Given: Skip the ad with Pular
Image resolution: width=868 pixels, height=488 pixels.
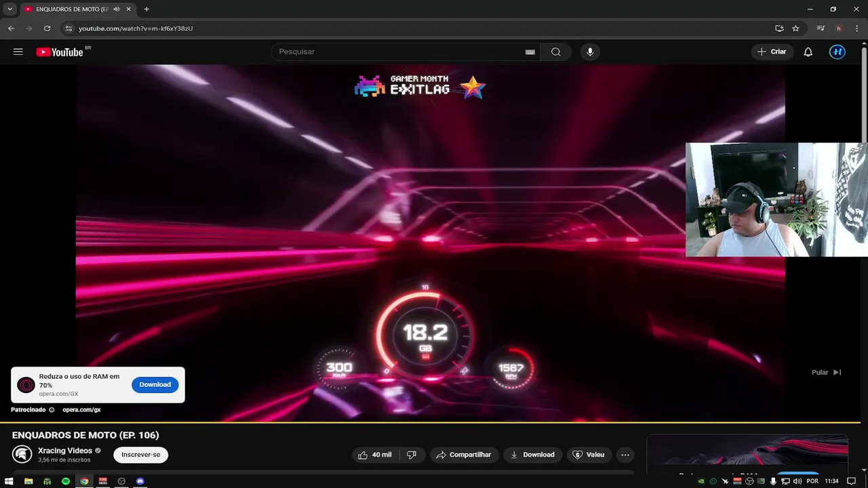Looking at the screenshot, I should click(827, 372).
